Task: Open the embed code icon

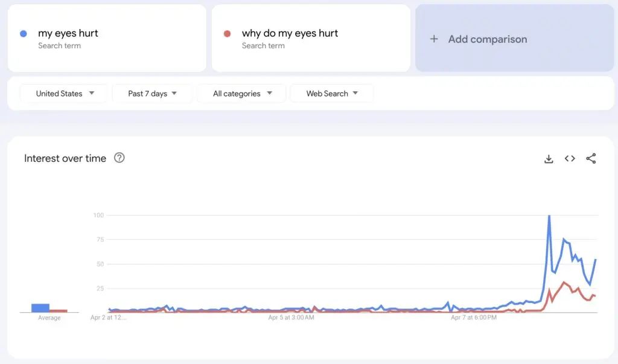Action: (x=570, y=159)
